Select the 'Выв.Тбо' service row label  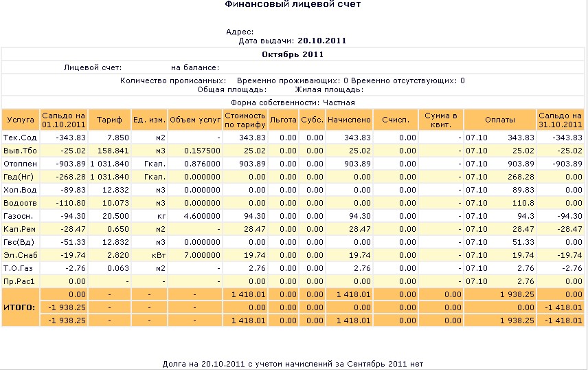click(20, 151)
